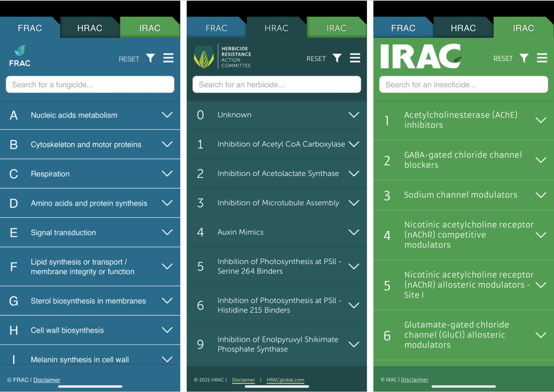
Task: Open the hamburger menu on the IRAC screen
Action: pos(542,58)
